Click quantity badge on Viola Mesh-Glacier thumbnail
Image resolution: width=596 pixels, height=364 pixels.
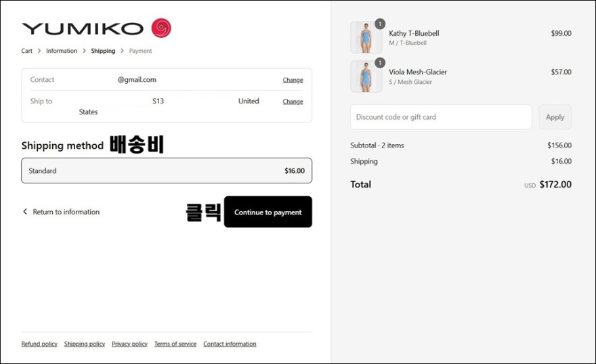(x=380, y=63)
